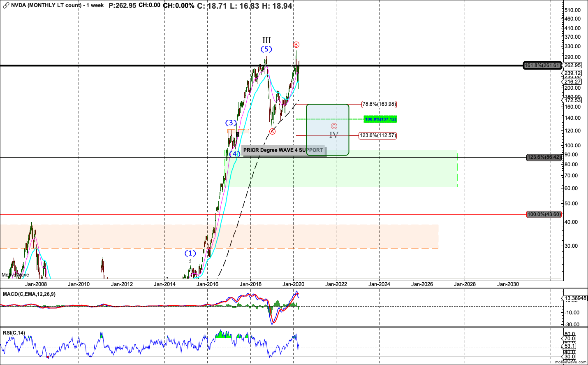
Task: Click the green 100.0%(137.12) Fibonacci label
Action: click(x=380, y=119)
